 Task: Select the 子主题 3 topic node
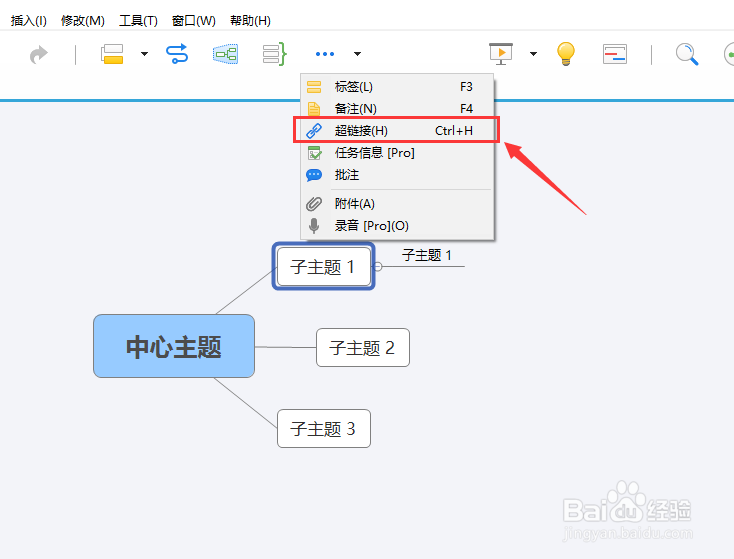click(324, 428)
